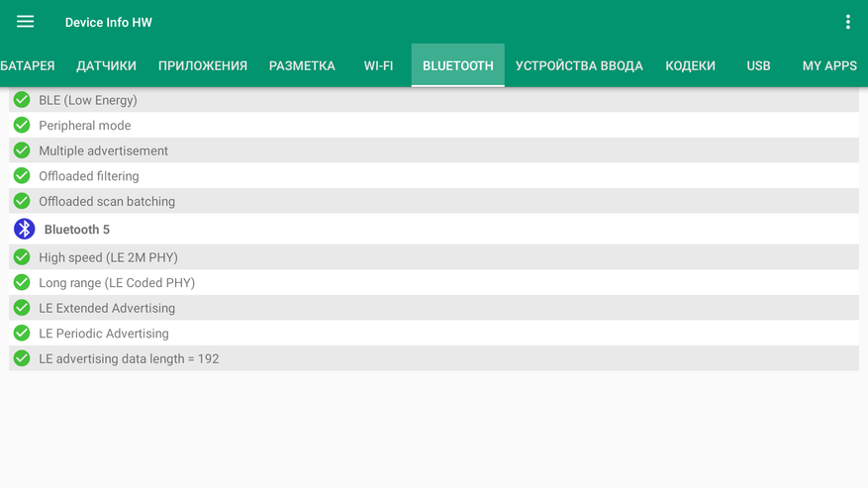Click the green check next to BLE (Low Energy)

[22, 100]
